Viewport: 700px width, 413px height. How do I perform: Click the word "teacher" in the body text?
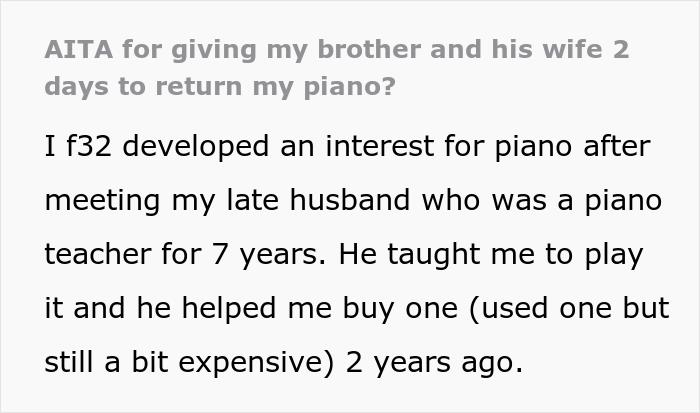[98, 254]
